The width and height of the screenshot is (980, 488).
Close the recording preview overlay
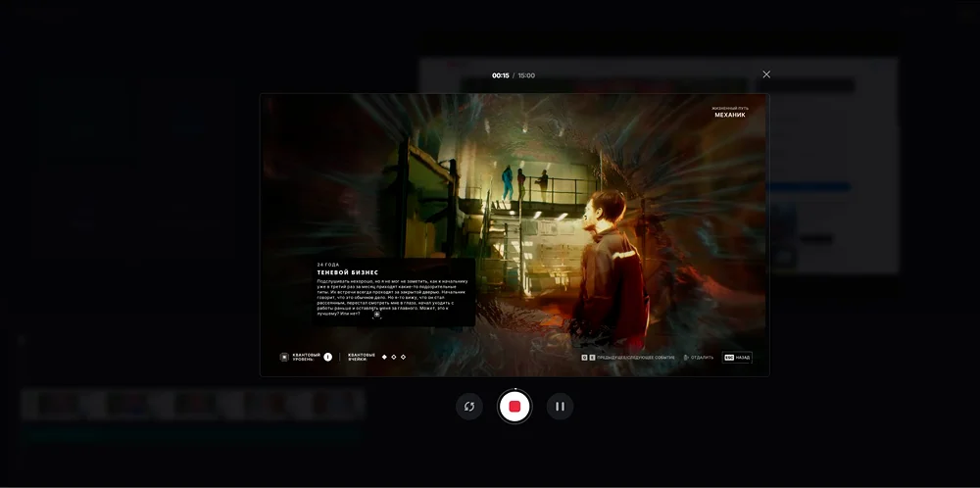tap(766, 74)
